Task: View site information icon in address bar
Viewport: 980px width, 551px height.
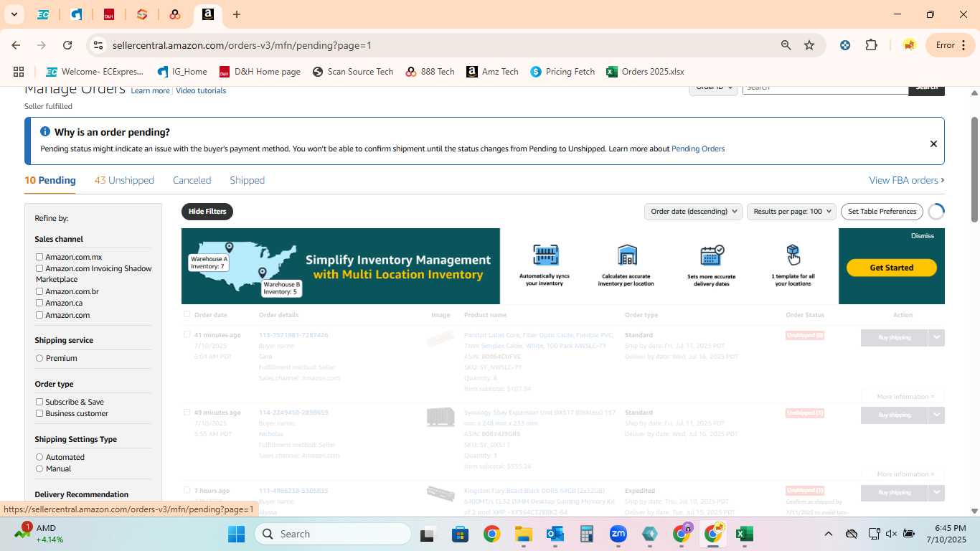Action: click(x=98, y=45)
